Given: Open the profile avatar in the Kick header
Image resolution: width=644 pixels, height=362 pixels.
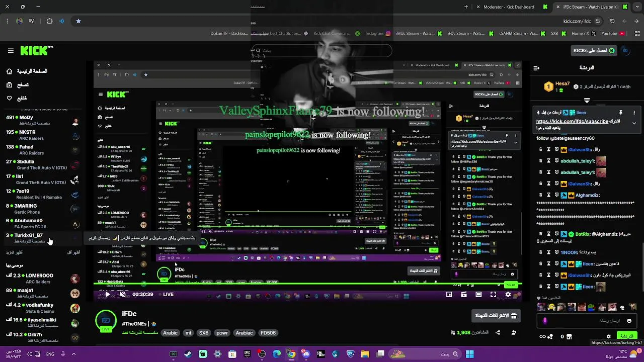Looking at the screenshot, I should coord(625,51).
